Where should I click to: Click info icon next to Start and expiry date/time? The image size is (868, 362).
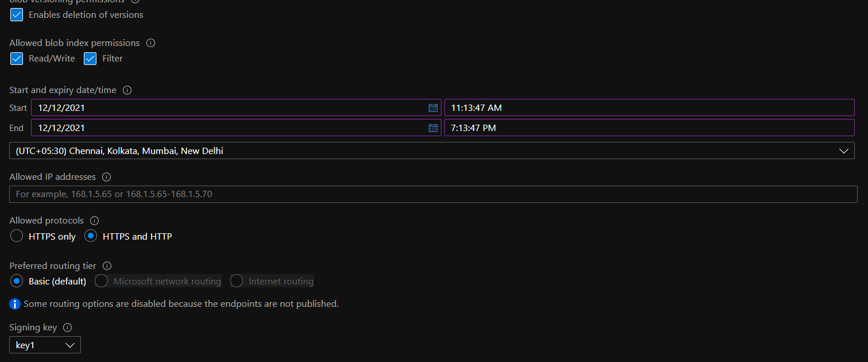tap(127, 90)
